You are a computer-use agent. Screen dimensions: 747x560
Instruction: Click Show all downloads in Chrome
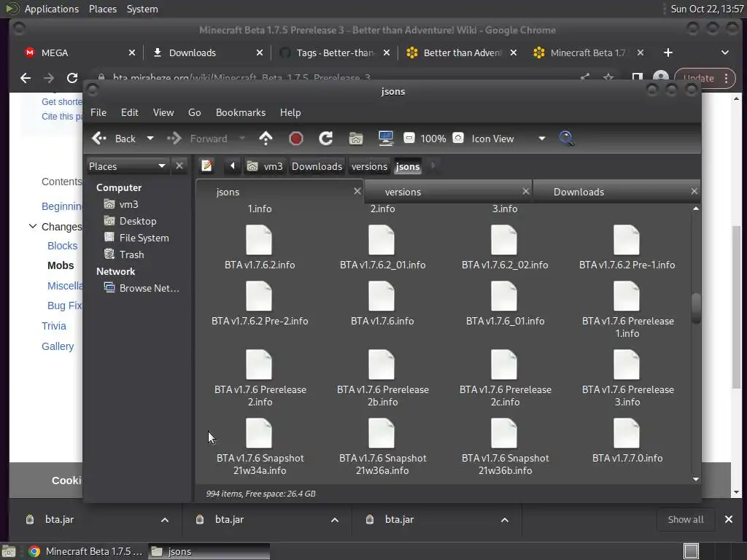click(x=686, y=519)
